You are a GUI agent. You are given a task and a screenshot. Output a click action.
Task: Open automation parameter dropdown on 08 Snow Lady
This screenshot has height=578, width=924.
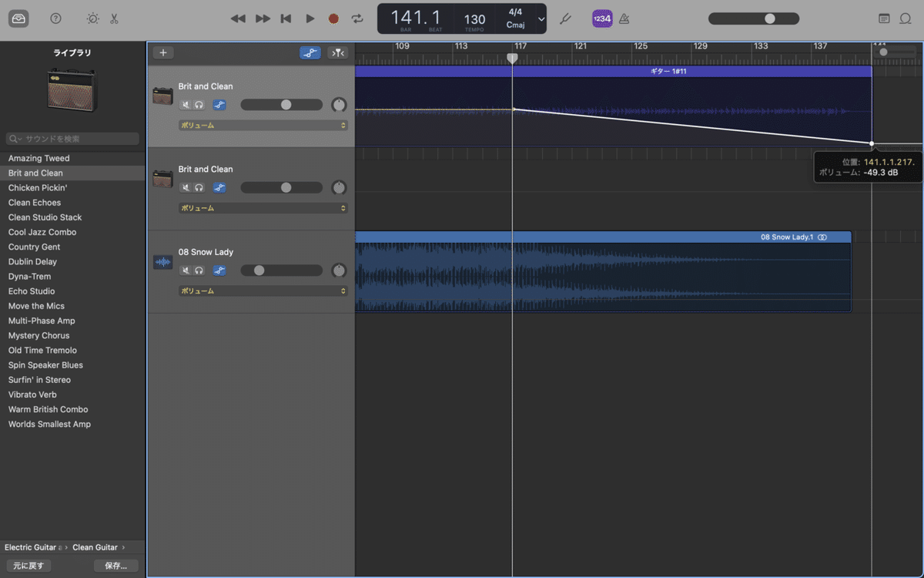(x=263, y=291)
